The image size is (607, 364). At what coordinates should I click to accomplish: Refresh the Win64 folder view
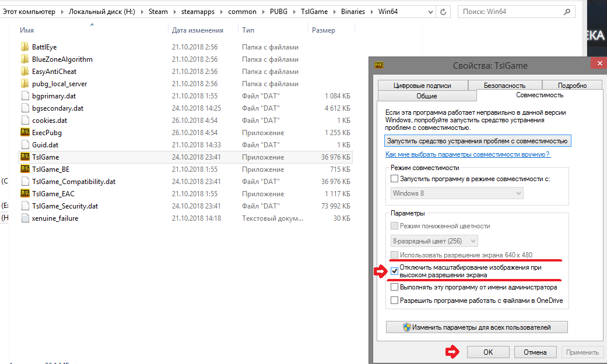(443, 12)
